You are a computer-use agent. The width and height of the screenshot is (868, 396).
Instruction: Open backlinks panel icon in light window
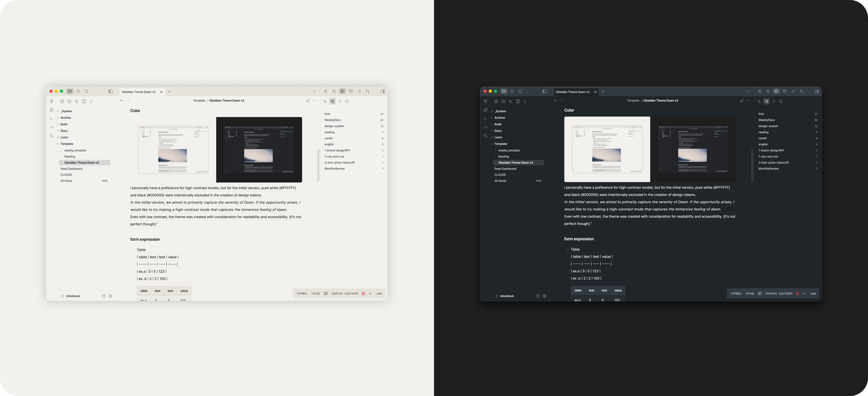click(325, 91)
